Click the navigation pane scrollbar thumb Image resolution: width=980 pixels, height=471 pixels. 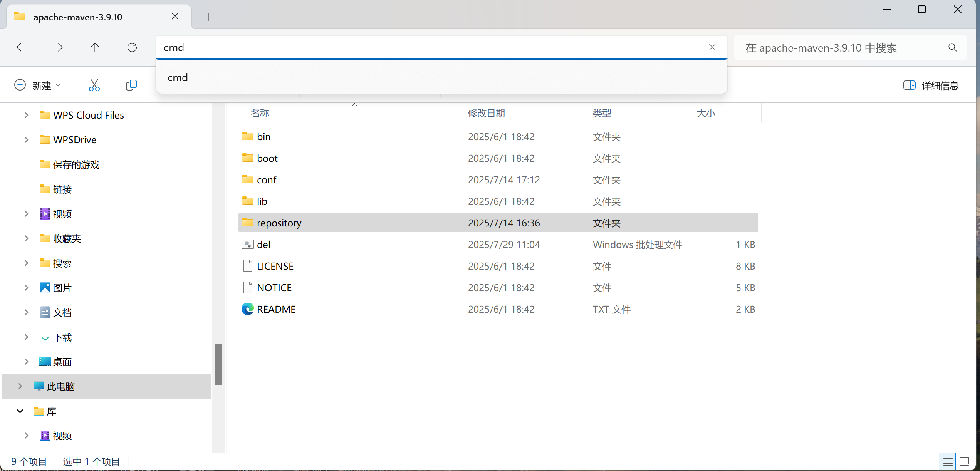coord(218,364)
